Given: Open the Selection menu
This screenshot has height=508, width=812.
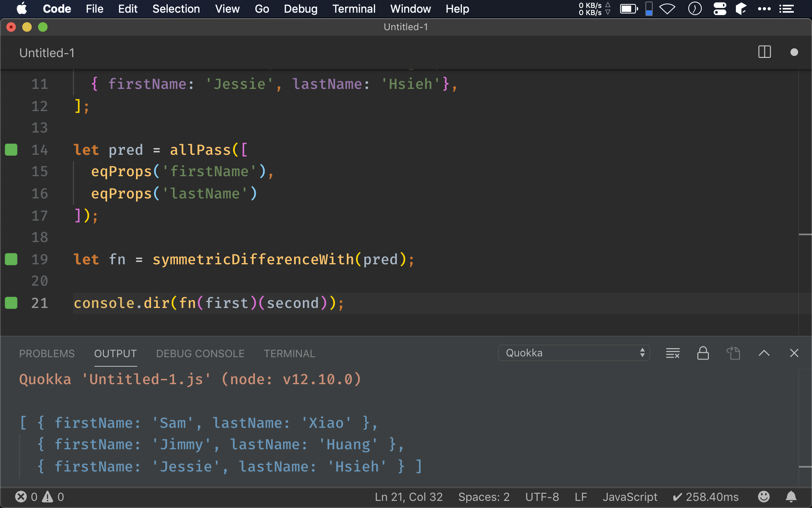Looking at the screenshot, I should pyautogui.click(x=176, y=9).
